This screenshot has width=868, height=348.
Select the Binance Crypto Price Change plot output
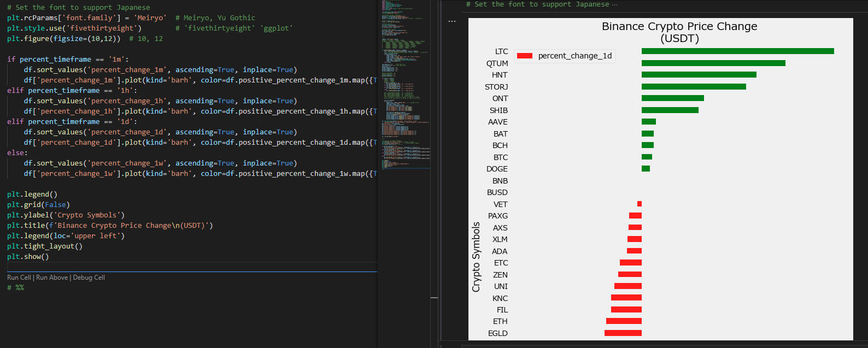tap(661, 179)
